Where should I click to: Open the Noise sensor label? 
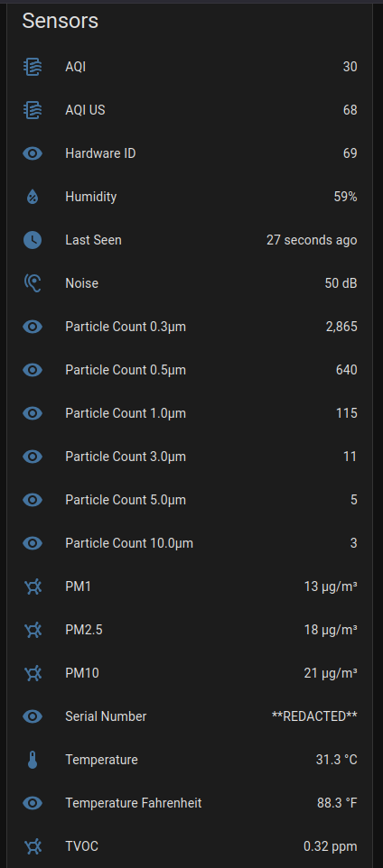(x=81, y=283)
